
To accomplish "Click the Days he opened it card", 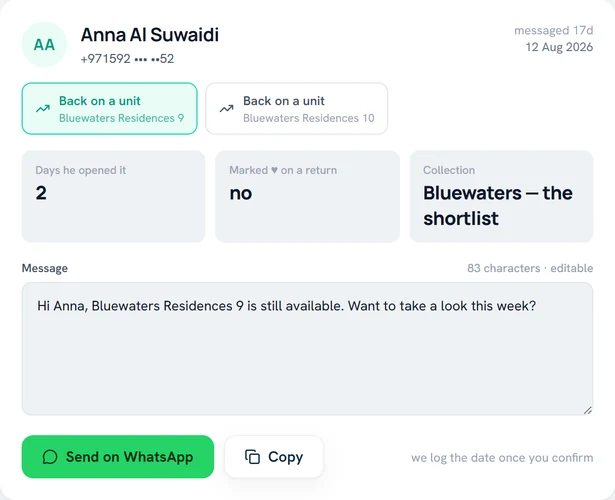I will pyautogui.click(x=113, y=196).
